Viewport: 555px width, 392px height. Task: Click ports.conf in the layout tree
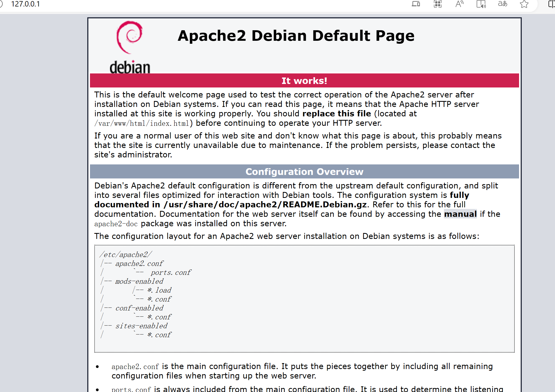(171, 272)
